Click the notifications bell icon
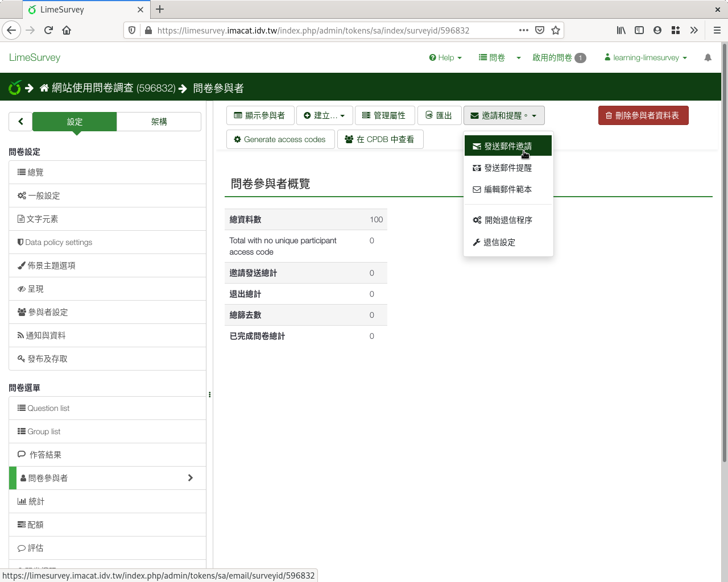The image size is (728, 582). (x=708, y=57)
